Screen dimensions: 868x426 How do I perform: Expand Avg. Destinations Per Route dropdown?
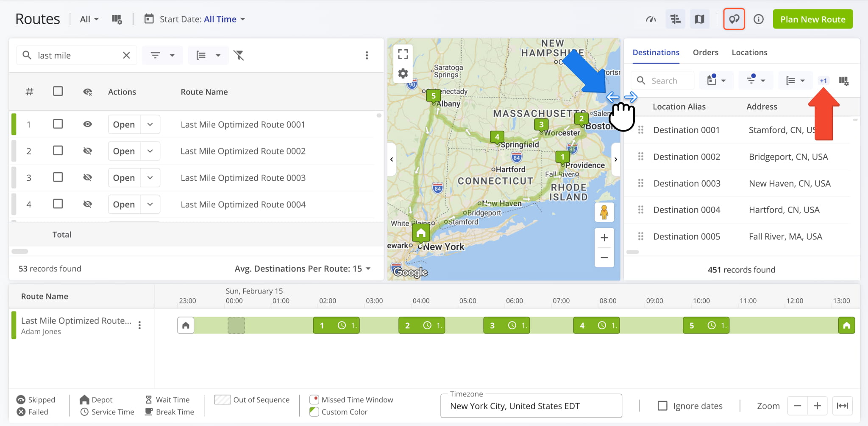303,269
